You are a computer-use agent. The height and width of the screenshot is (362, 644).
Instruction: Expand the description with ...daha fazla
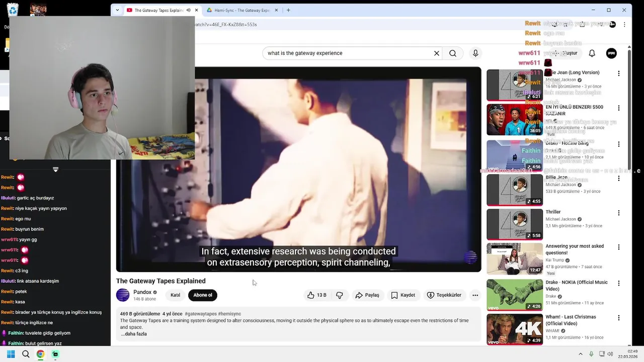pos(134,334)
